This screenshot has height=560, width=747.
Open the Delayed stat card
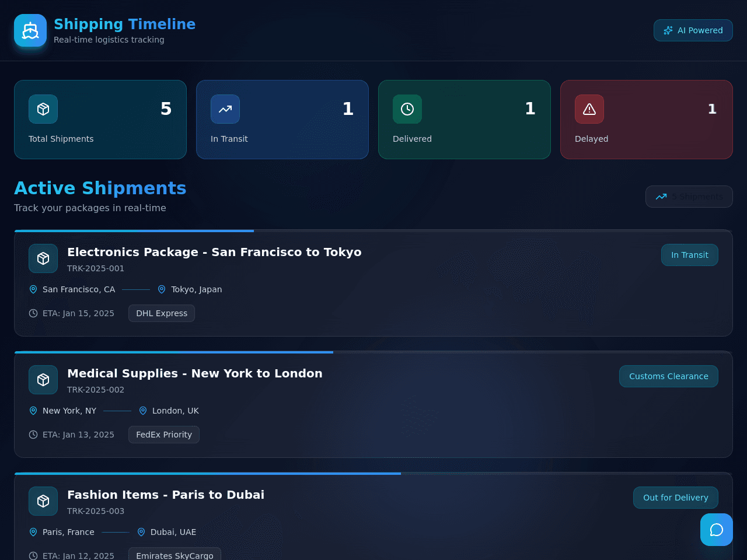(x=647, y=120)
